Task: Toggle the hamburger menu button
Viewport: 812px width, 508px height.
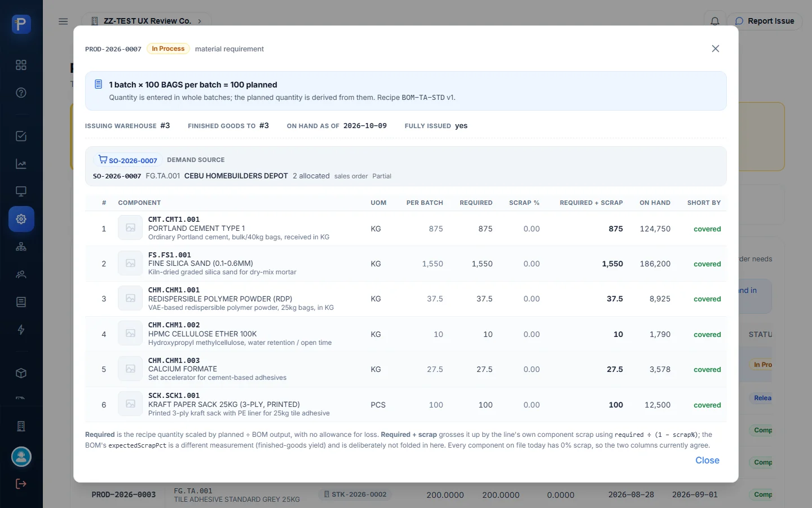Action: tap(63, 21)
